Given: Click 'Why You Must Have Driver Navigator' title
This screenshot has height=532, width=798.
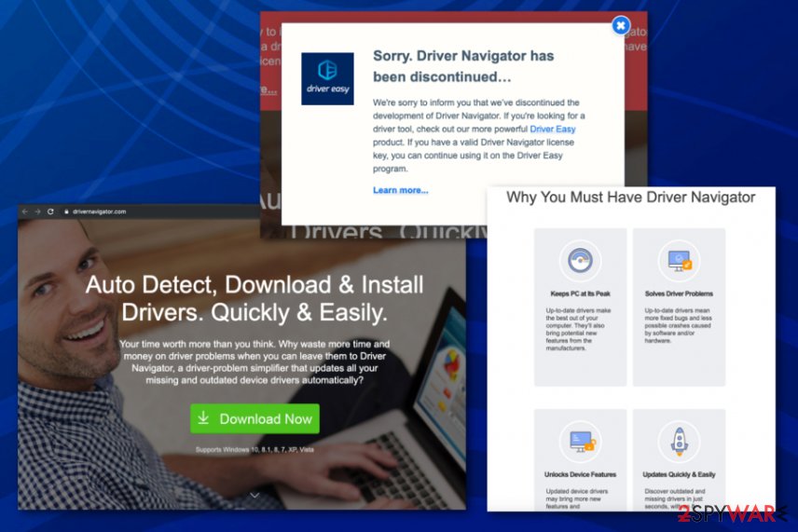Looking at the screenshot, I should [630, 198].
